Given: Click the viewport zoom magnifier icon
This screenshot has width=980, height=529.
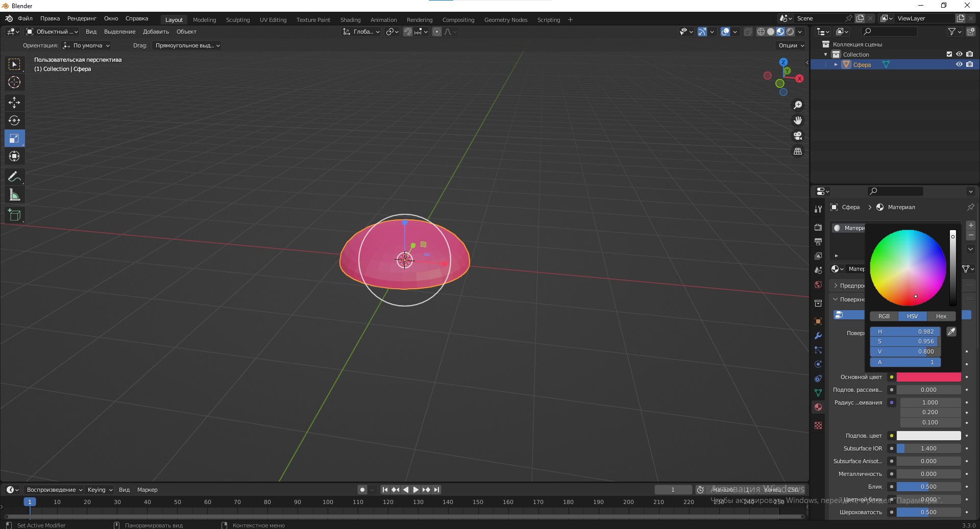Looking at the screenshot, I should (x=798, y=105).
